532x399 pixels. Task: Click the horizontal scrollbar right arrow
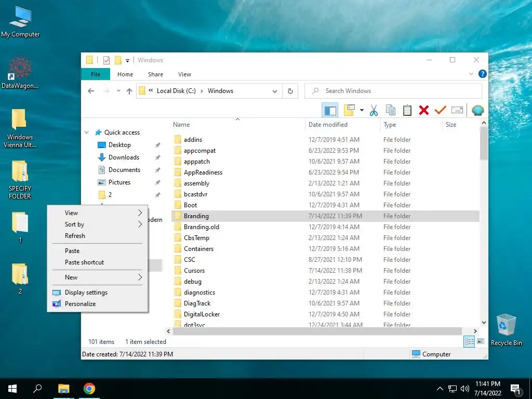(475, 331)
